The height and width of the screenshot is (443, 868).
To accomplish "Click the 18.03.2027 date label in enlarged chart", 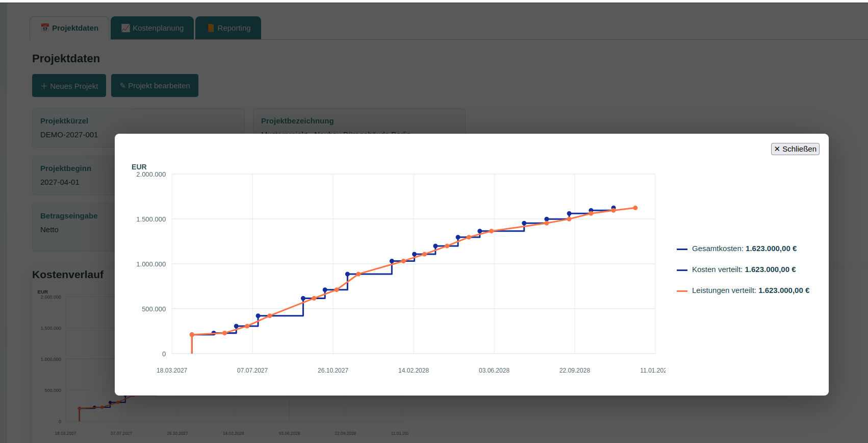I will point(172,371).
